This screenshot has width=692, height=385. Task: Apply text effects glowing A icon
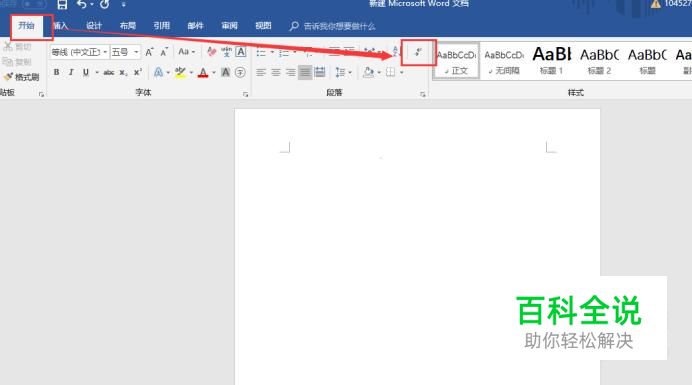(x=158, y=72)
